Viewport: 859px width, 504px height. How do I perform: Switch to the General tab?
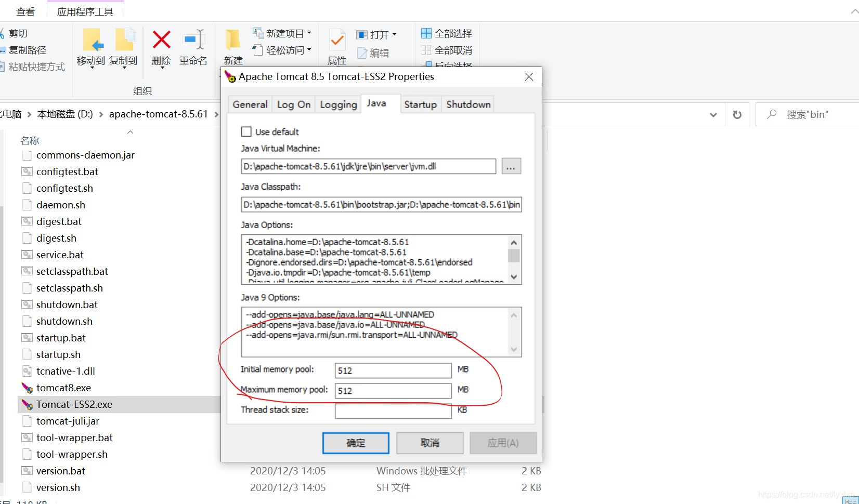pos(250,104)
